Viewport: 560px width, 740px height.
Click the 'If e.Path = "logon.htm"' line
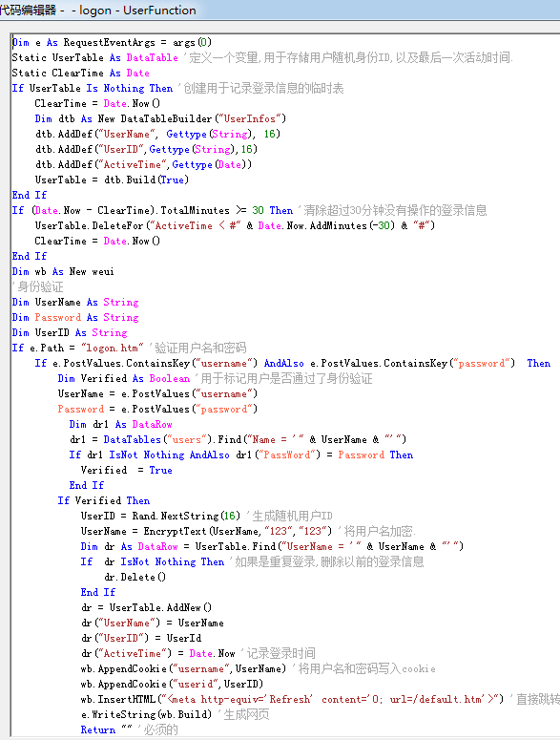[129, 348]
